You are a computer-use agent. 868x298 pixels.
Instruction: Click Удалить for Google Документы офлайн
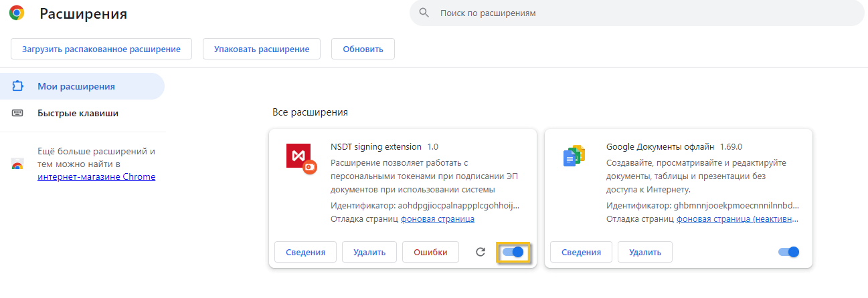tap(645, 252)
